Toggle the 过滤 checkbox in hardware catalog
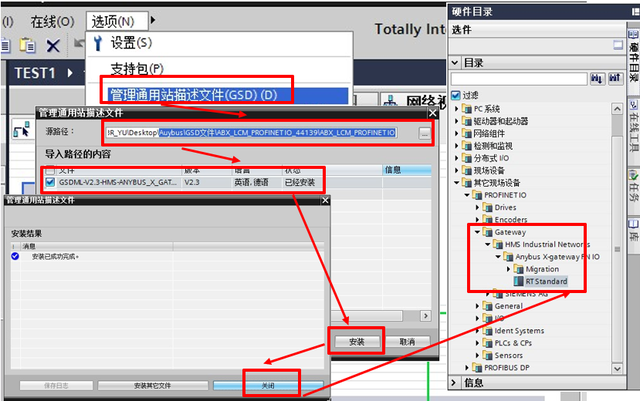Screen dimensions: 640x401 coord(456,95)
